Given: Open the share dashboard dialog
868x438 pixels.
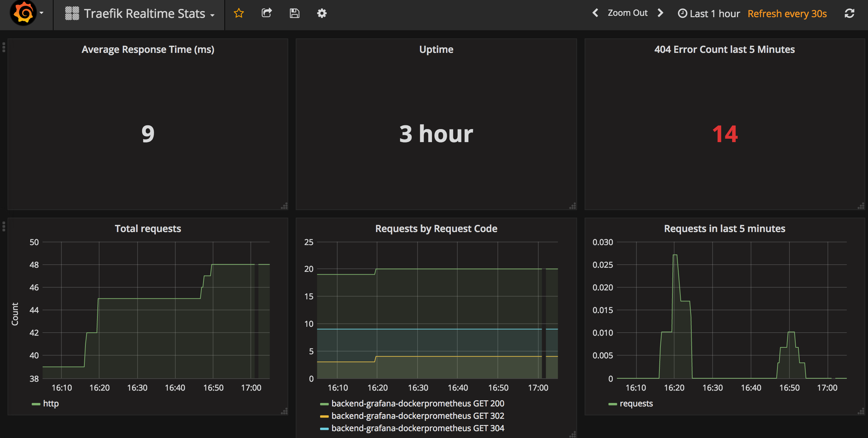Looking at the screenshot, I should point(267,13).
